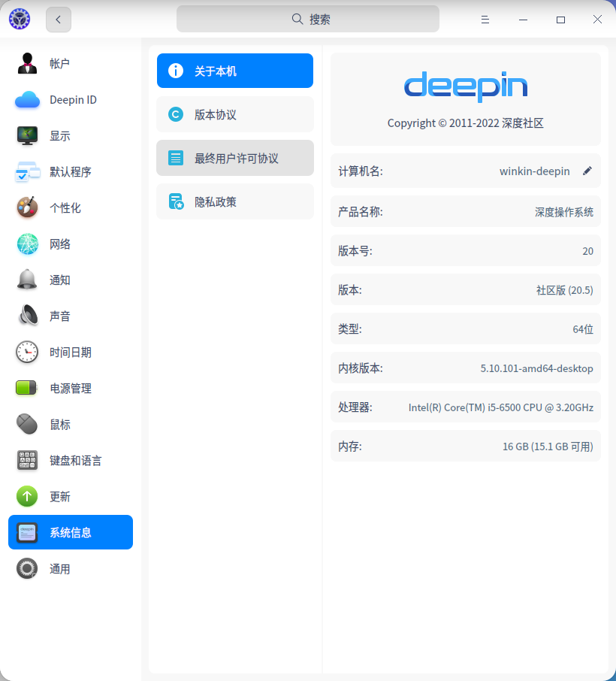Select the 通知 notification bell icon
Image resolution: width=616 pixels, height=681 pixels.
coord(27,280)
